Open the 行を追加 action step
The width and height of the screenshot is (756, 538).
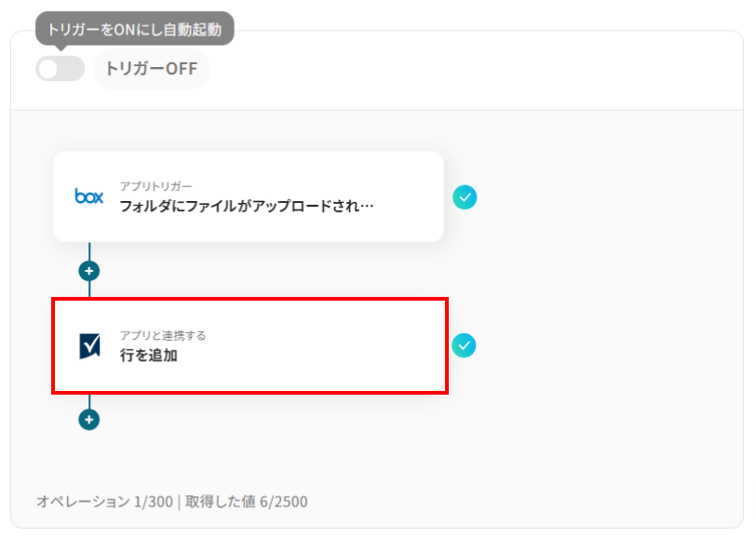pyautogui.click(x=148, y=355)
